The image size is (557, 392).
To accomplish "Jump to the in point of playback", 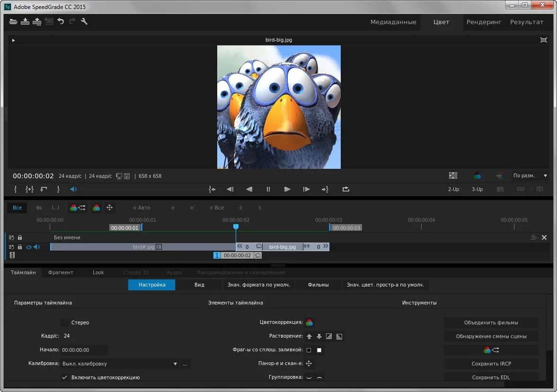I will coord(212,189).
